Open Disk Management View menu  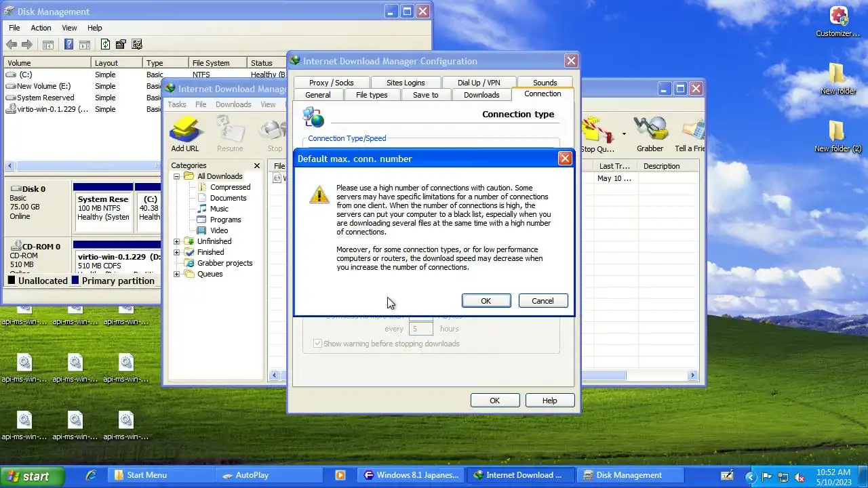(69, 28)
